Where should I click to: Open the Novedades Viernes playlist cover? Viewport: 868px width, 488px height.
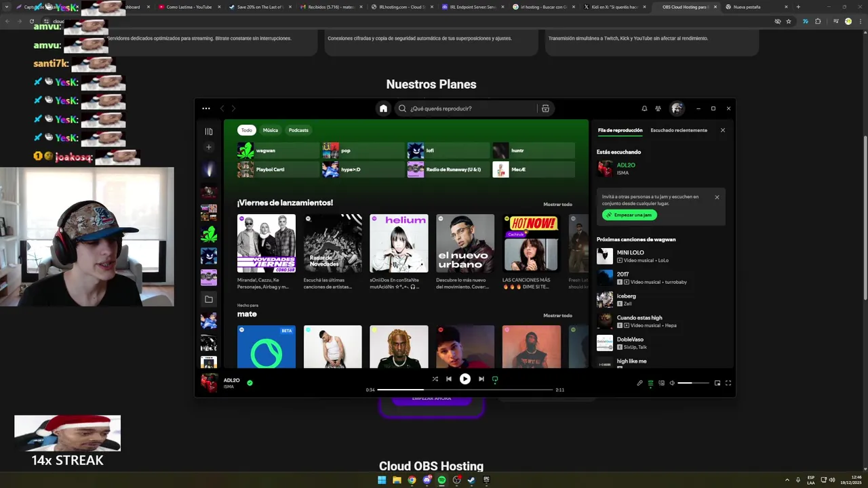(267, 243)
